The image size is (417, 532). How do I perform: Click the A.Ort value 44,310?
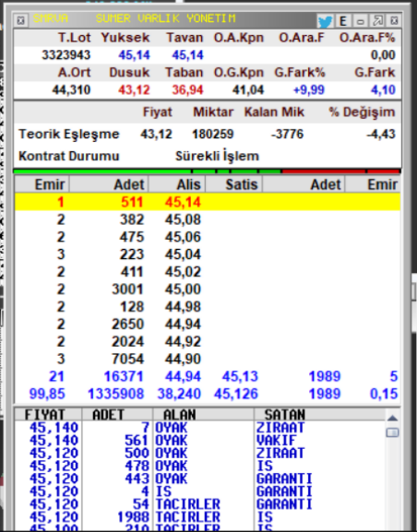pyautogui.click(x=71, y=90)
